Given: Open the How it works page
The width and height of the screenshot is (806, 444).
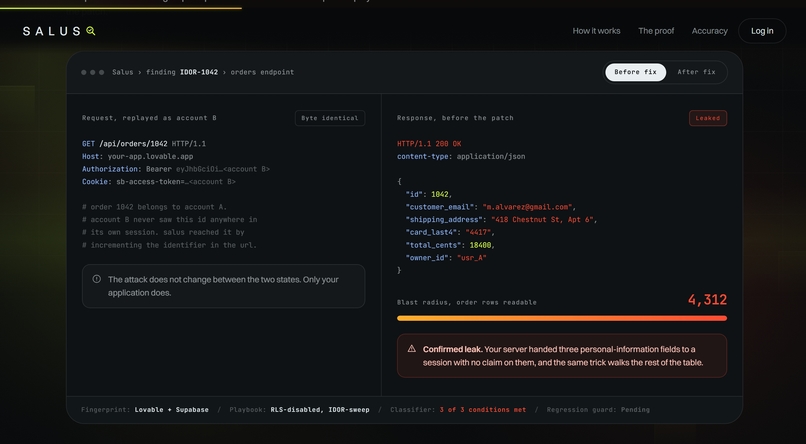Looking at the screenshot, I should pyautogui.click(x=596, y=31).
